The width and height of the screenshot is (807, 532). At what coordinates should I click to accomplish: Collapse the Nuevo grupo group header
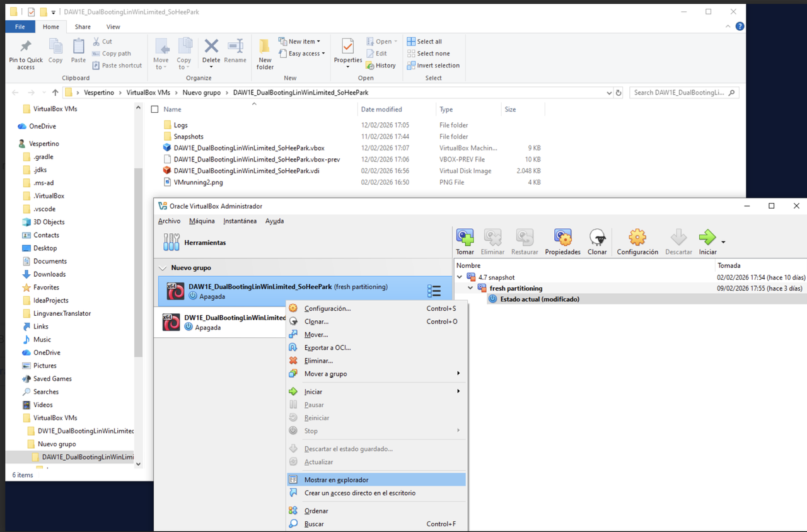point(163,267)
